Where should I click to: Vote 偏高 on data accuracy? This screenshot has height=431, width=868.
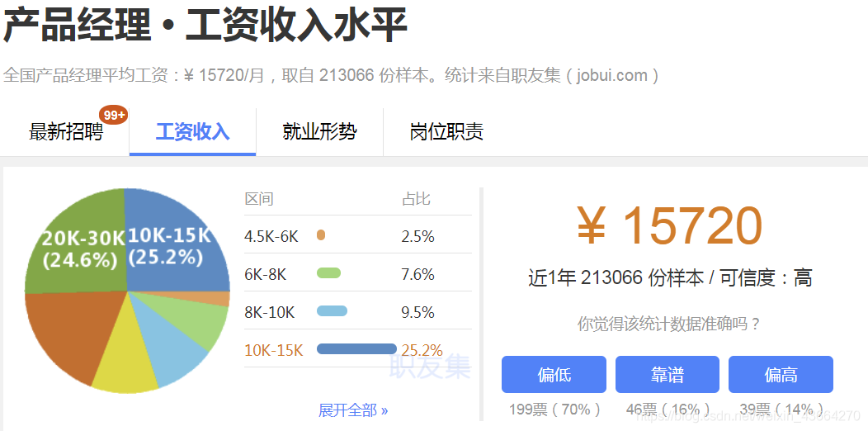tap(781, 375)
